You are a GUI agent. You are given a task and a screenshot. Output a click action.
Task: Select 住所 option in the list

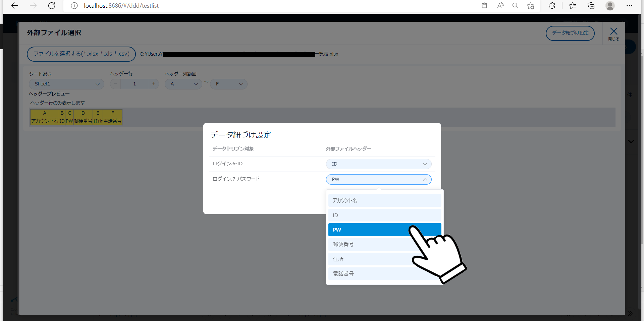pos(369,259)
